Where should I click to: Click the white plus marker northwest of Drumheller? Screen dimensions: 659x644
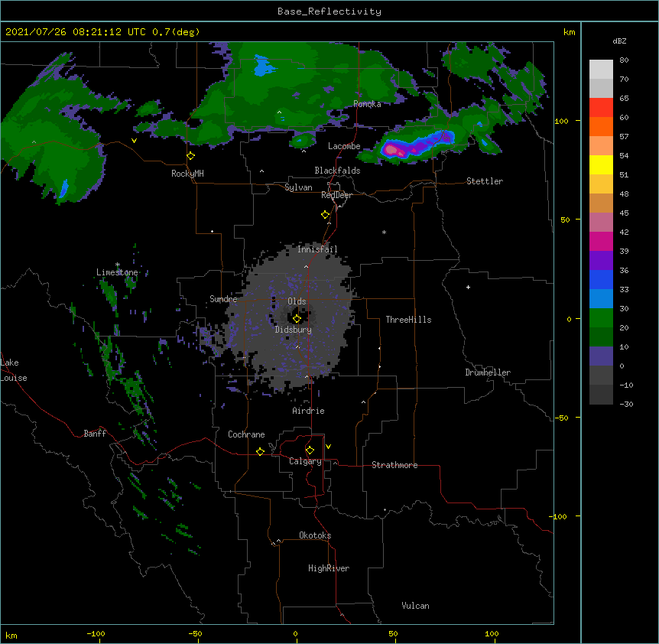tap(468, 287)
